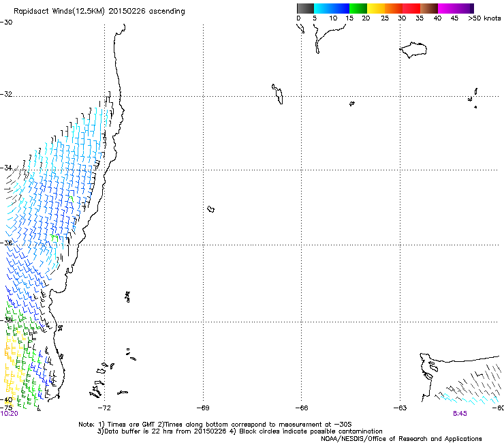This screenshot has width=504, height=443.
Task: Click the '-72' longitude axis label
Action: click(x=104, y=408)
